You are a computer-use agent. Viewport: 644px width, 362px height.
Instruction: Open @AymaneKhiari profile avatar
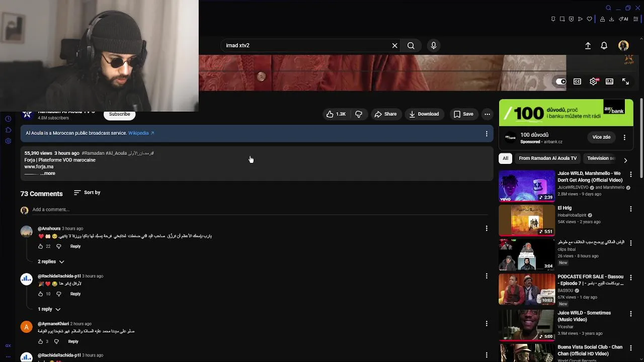pyautogui.click(x=27, y=327)
